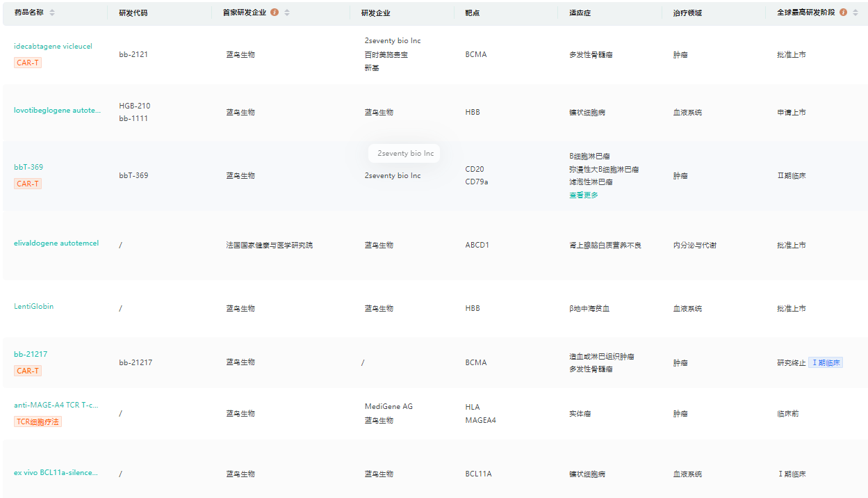Open anti-MAGE-A4 TCR T-cell drug entry
Screen dimensions: 868x498
pos(56,405)
